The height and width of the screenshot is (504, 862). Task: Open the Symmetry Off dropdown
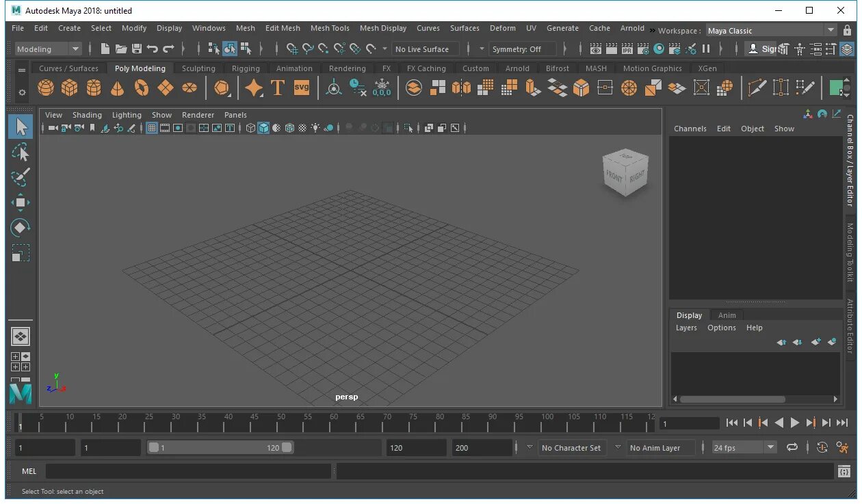pos(524,49)
